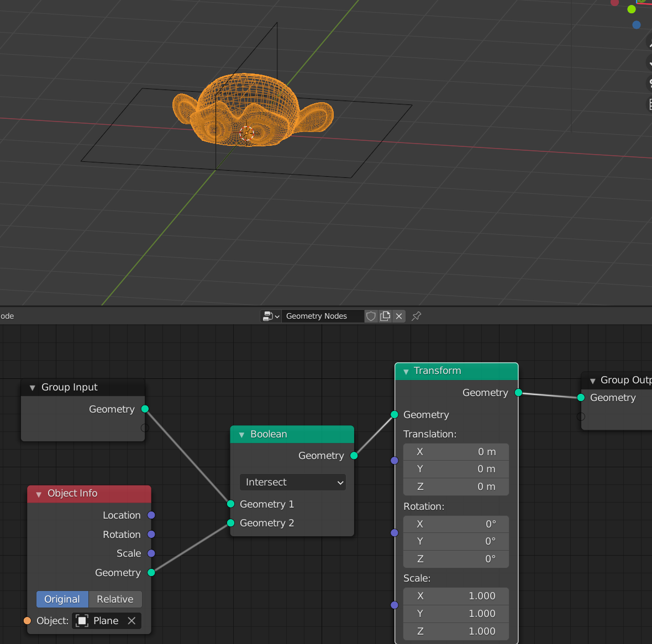Select the Boolean node by its title
The height and width of the screenshot is (644, 652).
tap(269, 434)
